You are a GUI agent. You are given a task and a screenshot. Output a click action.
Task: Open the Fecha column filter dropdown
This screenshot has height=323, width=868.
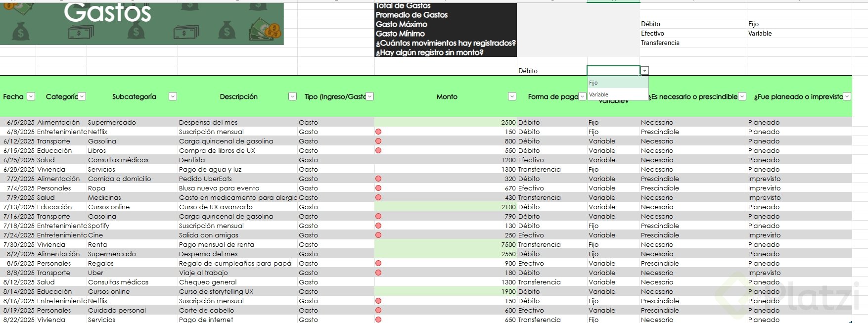(x=31, y=96)
